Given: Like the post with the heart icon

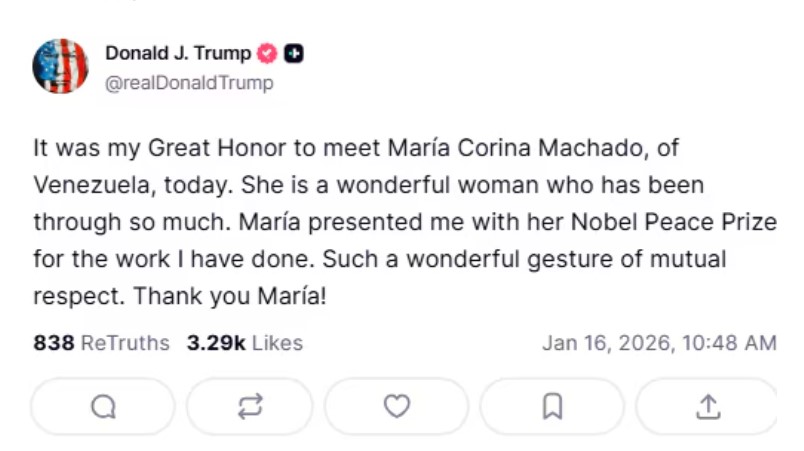Looking at the screenshot, I should point(397,406).
